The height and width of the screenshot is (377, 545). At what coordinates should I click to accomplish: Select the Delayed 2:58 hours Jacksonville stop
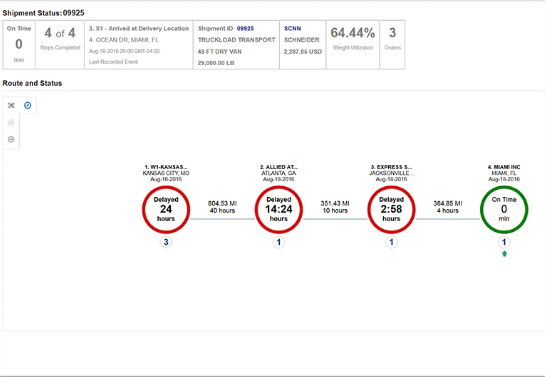click(x=391, y=210)
